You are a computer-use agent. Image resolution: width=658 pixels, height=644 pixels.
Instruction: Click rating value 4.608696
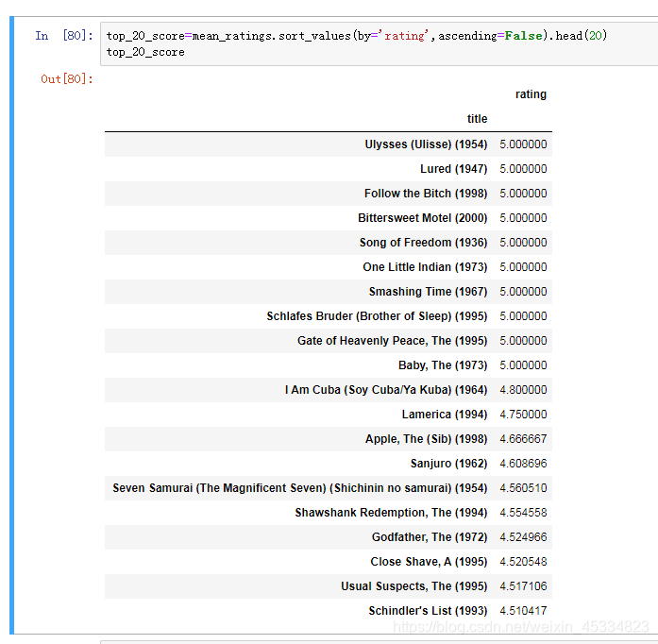click(x=523, y=464)
